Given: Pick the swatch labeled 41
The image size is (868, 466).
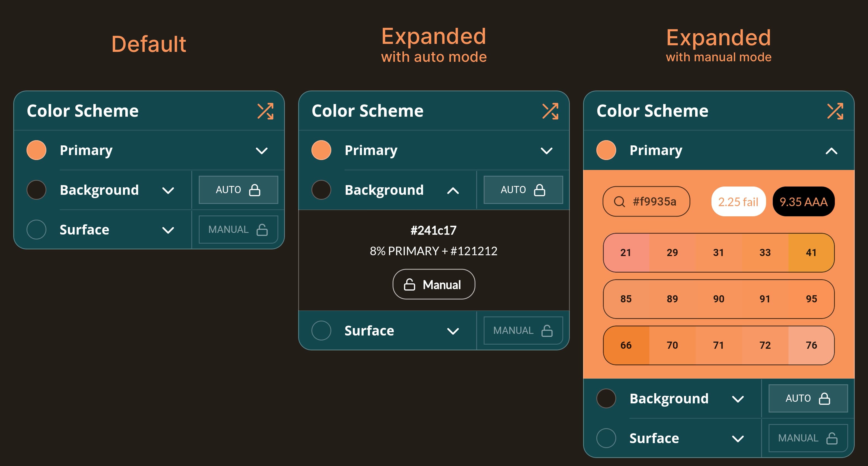Looking at the screenshot, I should coord(811,252).
